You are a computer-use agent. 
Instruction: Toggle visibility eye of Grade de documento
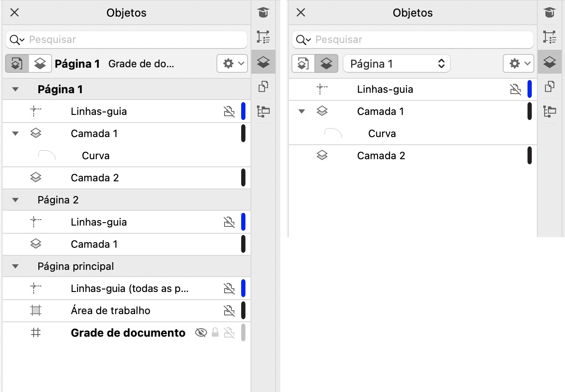click(x=201, y=333)
